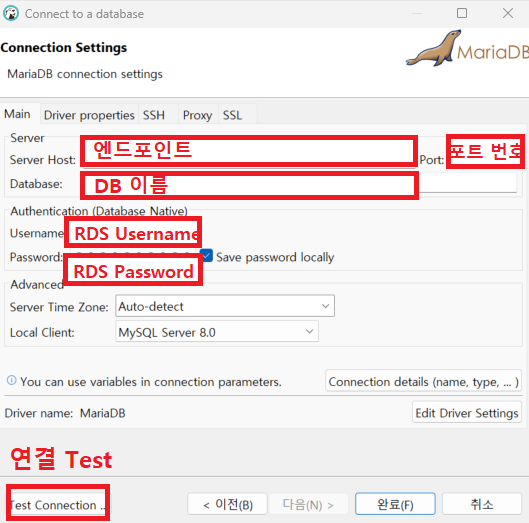Screen dimensions: 529x523
Task: Maximize the Connect to a database window
Action: pos(462,13)
